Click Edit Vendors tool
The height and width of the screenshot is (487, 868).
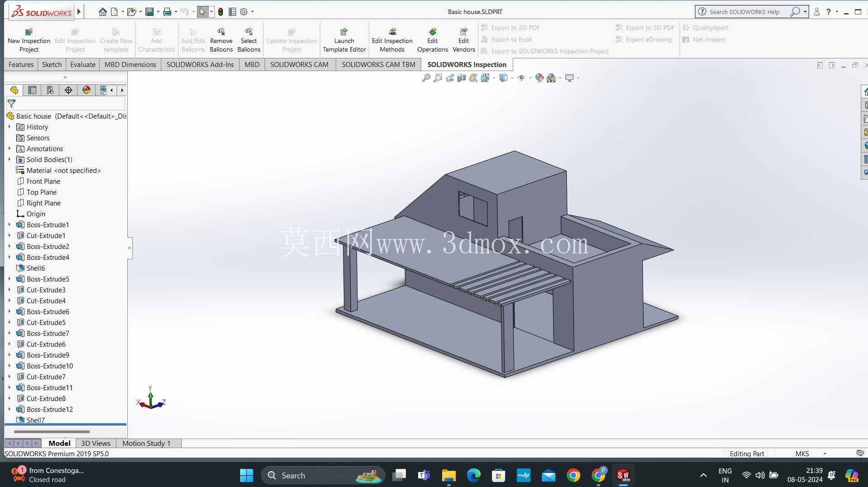pyautogui.click(x=464, y=40)
